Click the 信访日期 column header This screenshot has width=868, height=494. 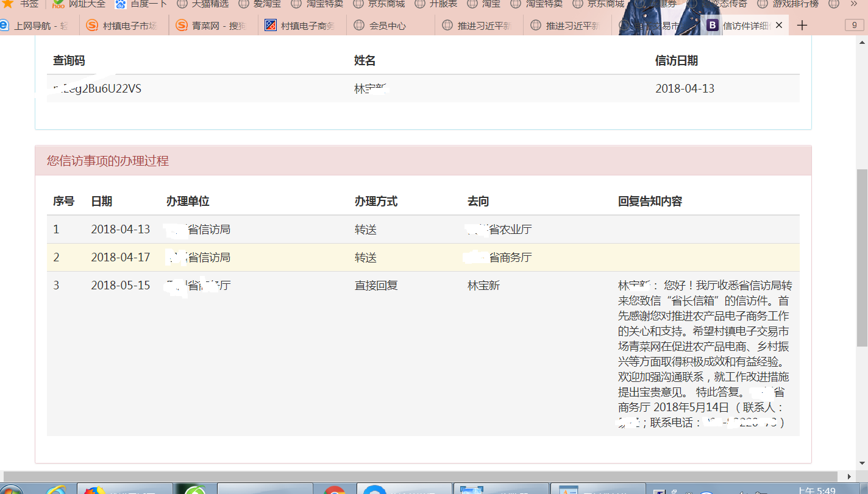click(x=677, y=61)
